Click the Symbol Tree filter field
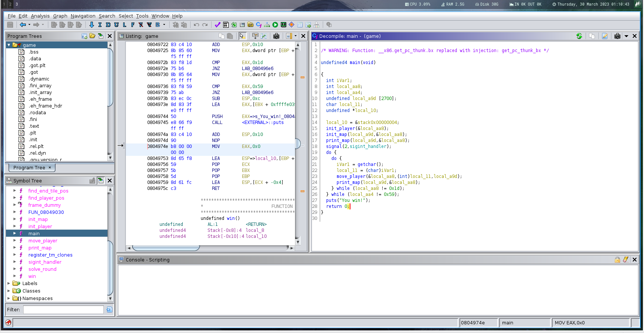 (x=63, y=309)
